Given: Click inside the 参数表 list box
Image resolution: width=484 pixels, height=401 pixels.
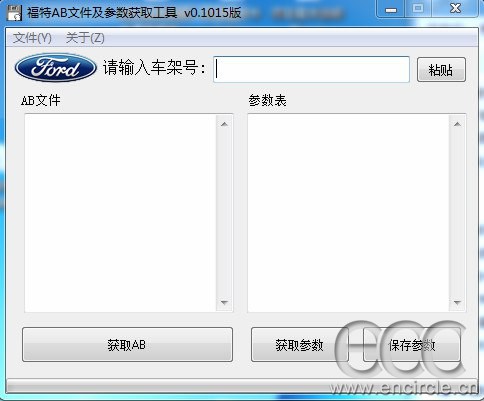Looking at the screenshot, I should (x=348, y=213).
